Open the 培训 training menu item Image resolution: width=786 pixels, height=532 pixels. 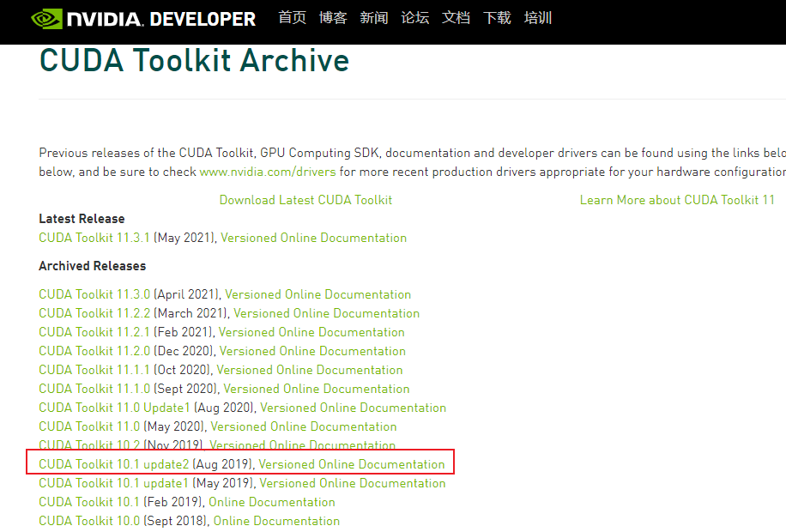538,17
